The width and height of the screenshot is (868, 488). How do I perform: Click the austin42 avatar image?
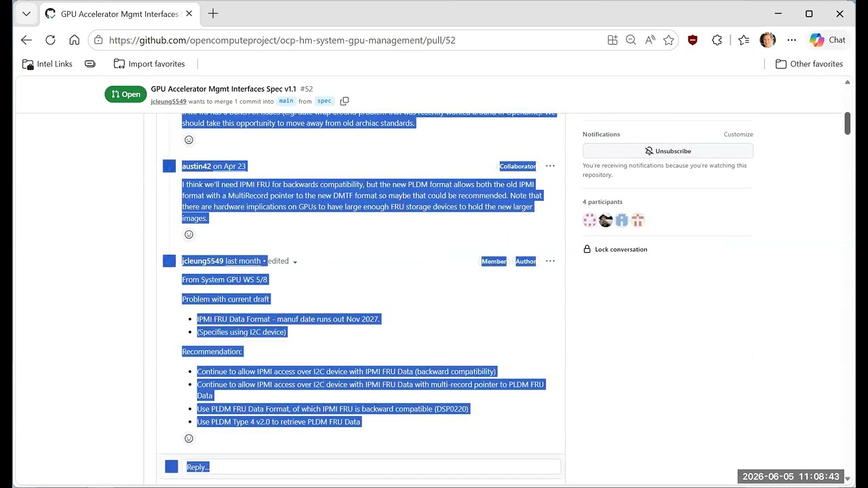point(170,166)
